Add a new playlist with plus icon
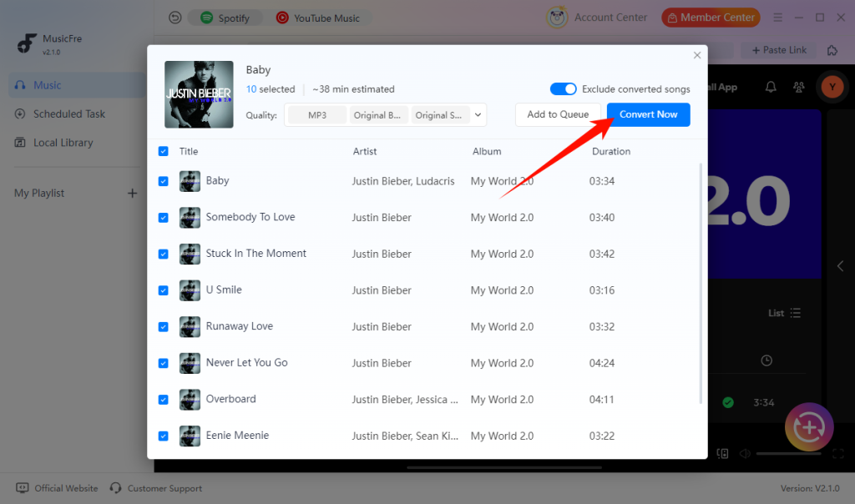 (x=132, y=194)
